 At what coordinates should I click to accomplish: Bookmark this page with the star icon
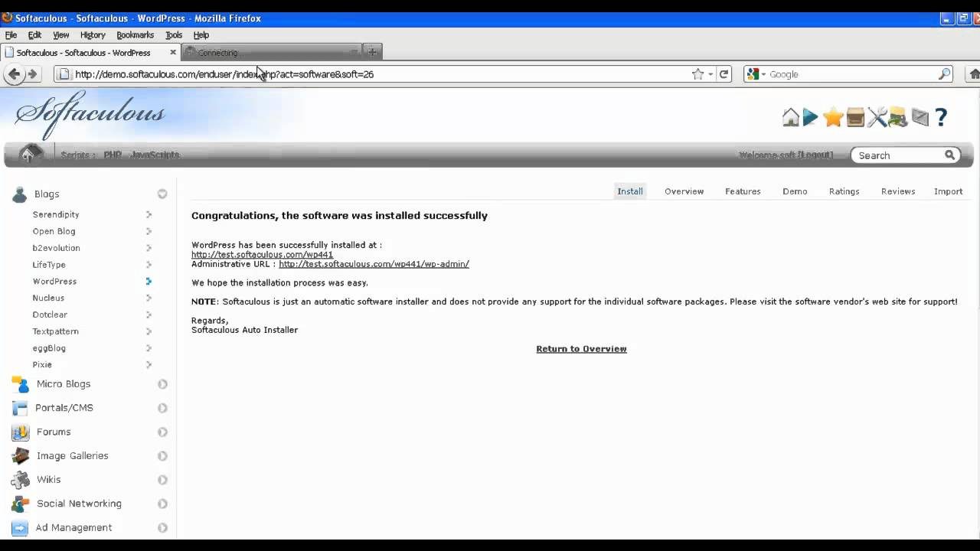point(697,74)
